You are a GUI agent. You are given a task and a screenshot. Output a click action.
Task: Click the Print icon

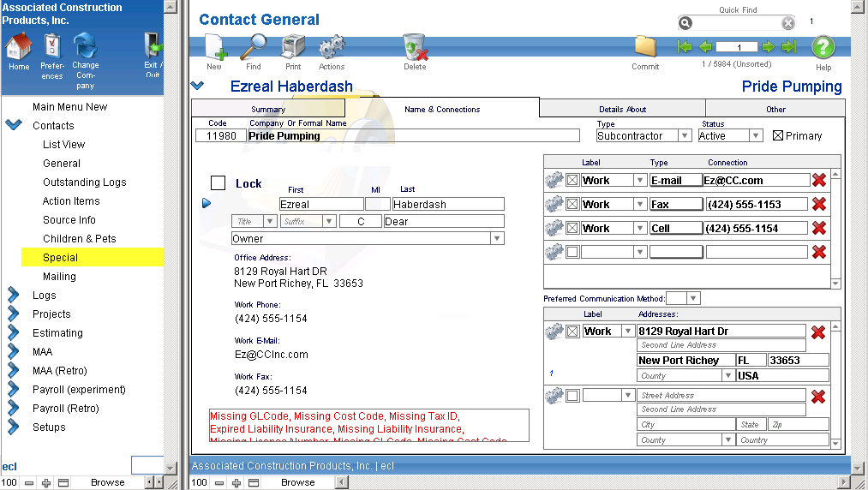293,48
